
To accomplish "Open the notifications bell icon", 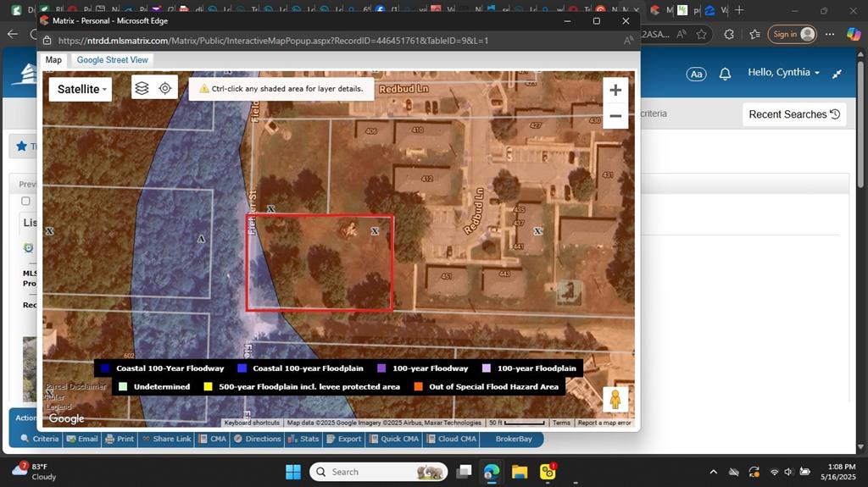I will (x=725, y=74).
